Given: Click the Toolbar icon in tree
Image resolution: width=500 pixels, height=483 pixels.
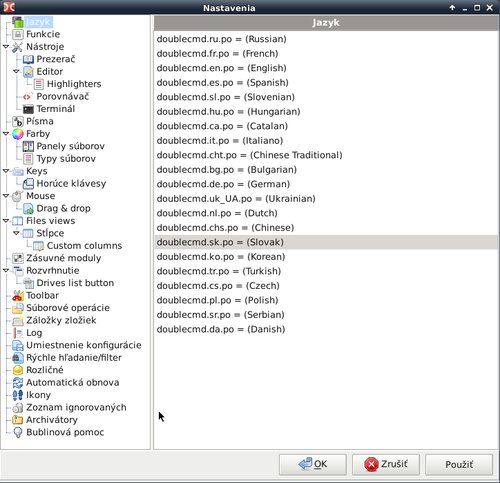Looking at the screenshot, I should point(18,296).
